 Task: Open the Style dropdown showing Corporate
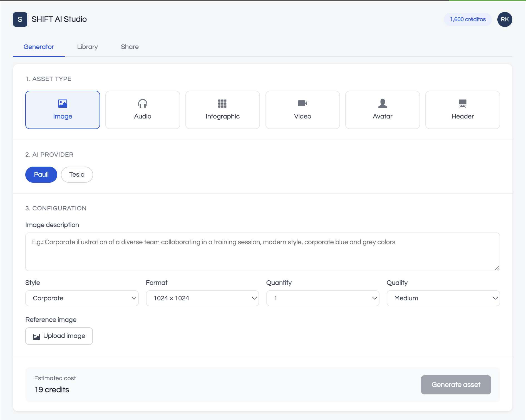[x=82, y=298]
